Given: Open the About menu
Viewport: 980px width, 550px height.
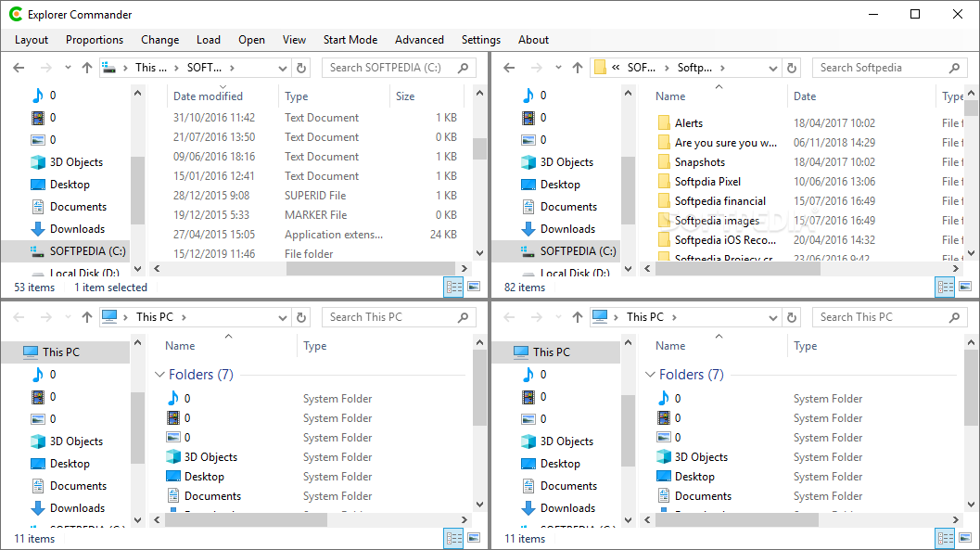Looking at the screenshot, I should (533, 39).
